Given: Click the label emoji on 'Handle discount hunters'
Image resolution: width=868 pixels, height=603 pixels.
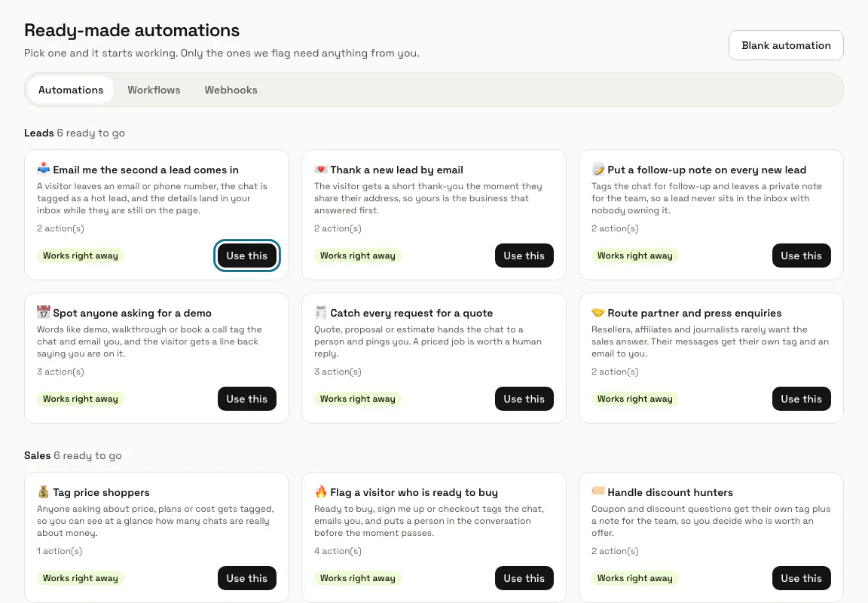Looking at the screenshot, I should (598, 491).
